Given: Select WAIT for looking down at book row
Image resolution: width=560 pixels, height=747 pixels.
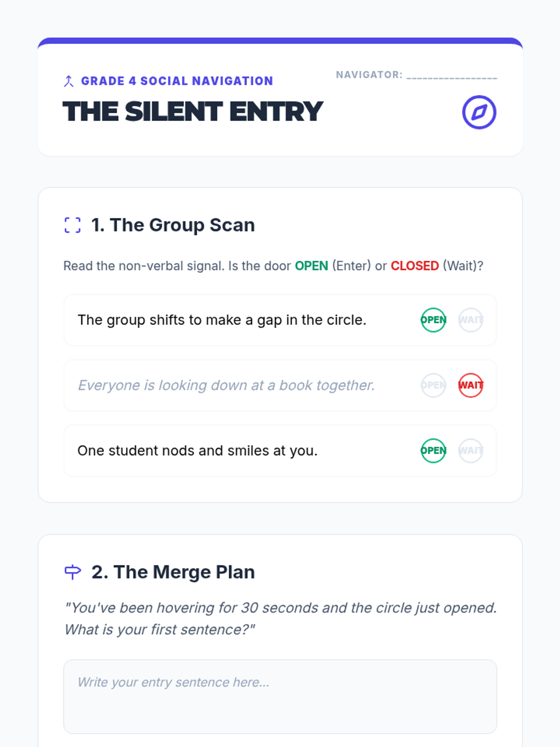Looking at the screenshot, I should click(x=470, y=385).
